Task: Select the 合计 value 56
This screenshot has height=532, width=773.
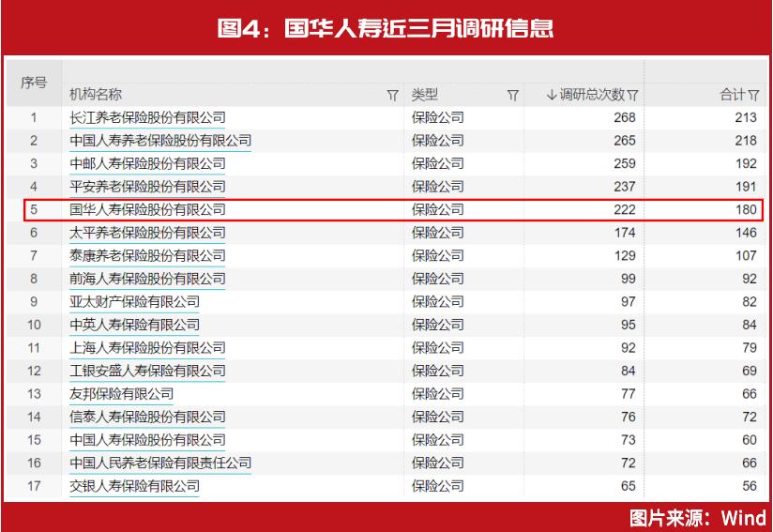Action: click(x=750, y=486)
